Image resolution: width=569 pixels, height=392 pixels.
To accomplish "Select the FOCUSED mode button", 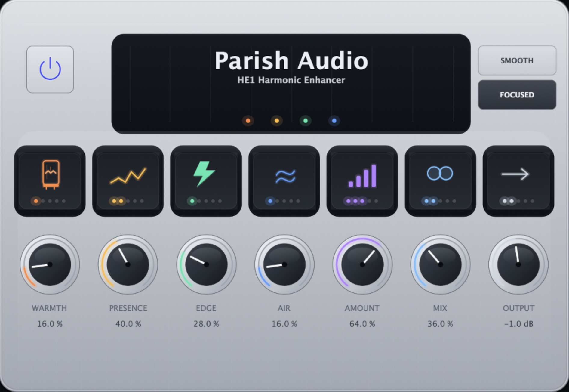I will point(517,95).
